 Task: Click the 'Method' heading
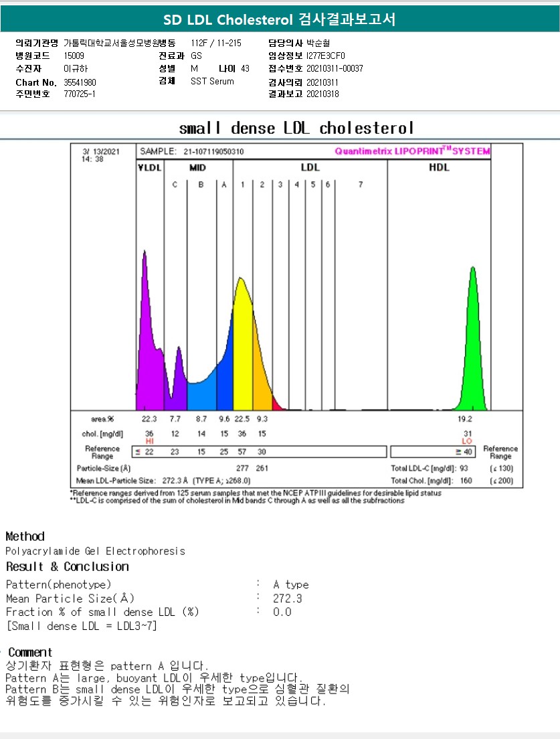[x=25, y=536]
